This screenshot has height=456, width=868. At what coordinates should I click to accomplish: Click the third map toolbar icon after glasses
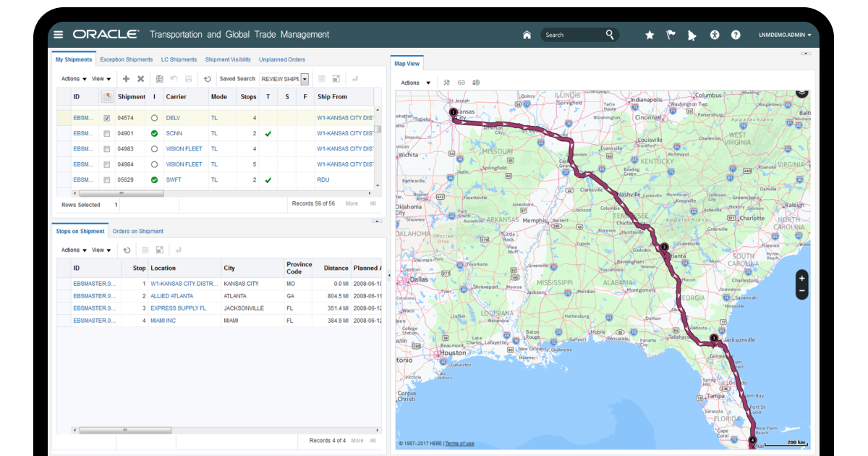(x=477, y=83)
